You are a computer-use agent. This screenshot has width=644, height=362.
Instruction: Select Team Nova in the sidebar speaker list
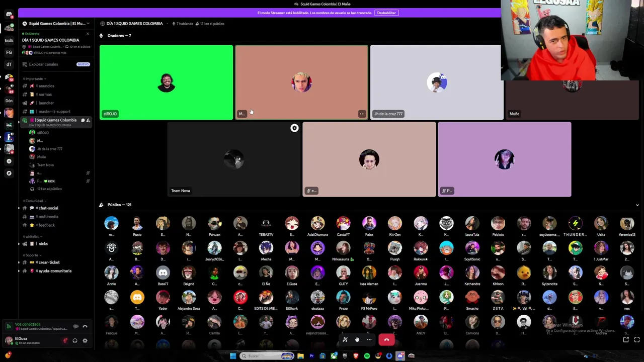tap(45, 165)
